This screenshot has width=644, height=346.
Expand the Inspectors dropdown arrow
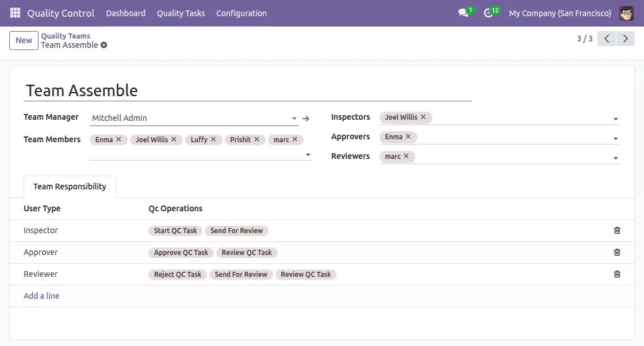[x=616, y=119]
